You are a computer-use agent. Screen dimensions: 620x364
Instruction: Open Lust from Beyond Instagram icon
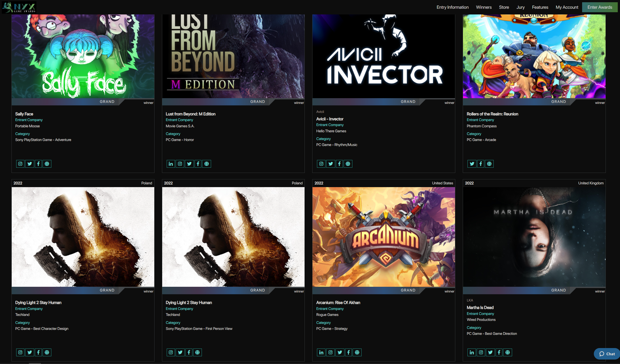[x=180, y=164]
